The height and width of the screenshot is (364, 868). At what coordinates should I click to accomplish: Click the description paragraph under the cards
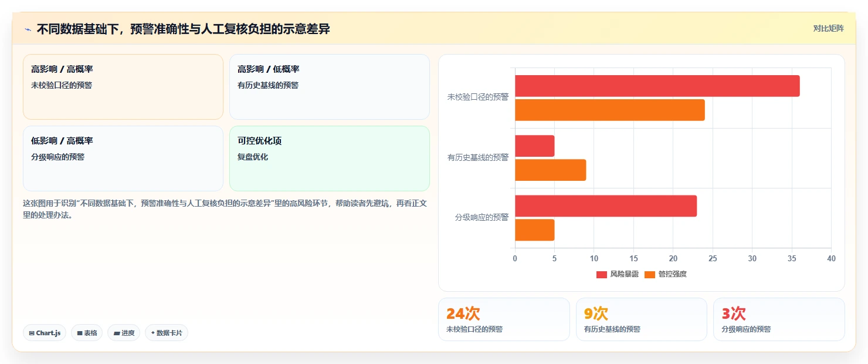[225, 209]
